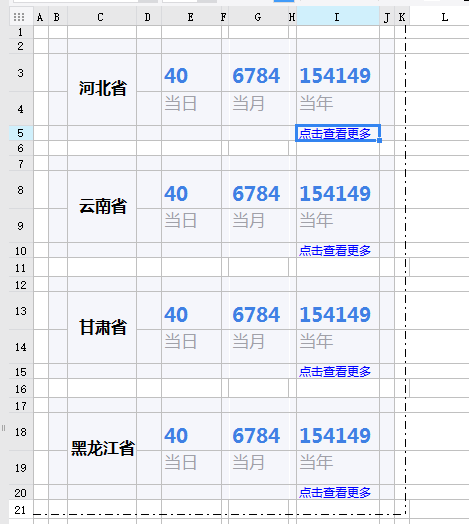The image size is (469, 524).
Task: Open 点击查看更多 link in row 10
Action: click(x=335, y=250)
